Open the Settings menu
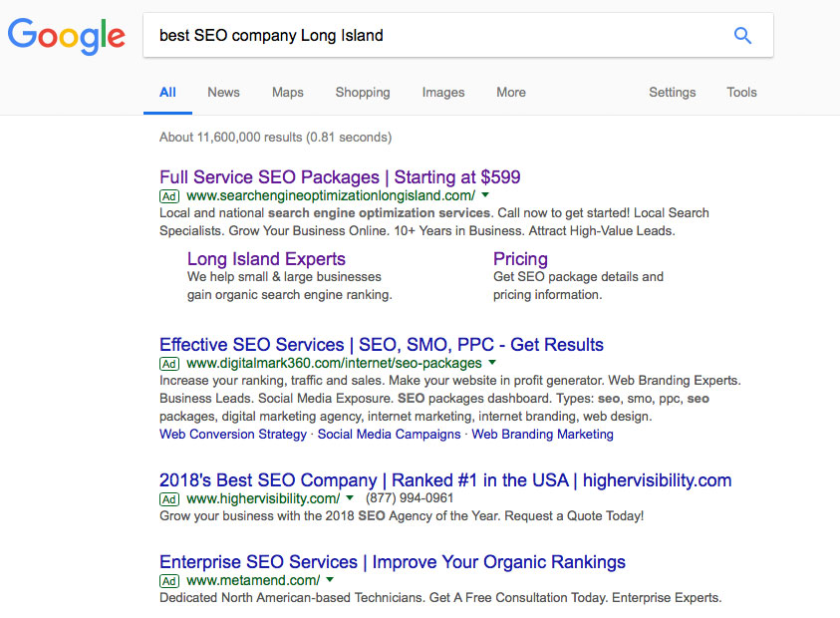The width and height of the screenshot is (840, 618). (x=672, y=92)
